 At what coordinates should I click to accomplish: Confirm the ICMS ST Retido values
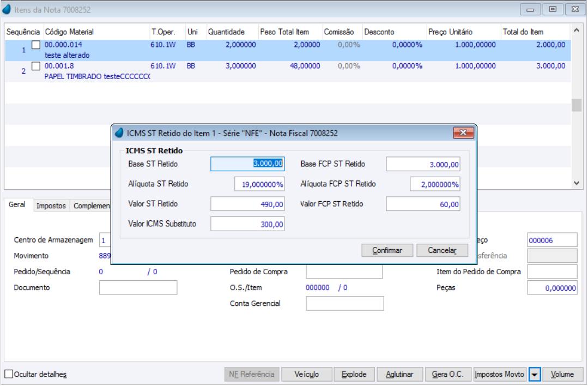387,250
